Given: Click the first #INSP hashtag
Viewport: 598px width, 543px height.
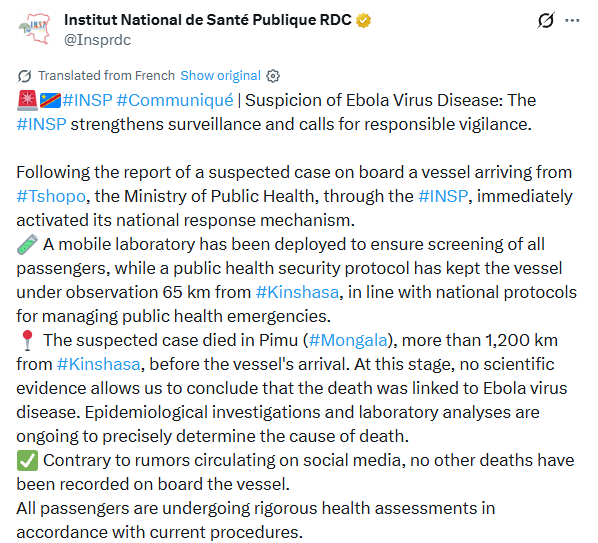Looking at the screenshot, I should 87,100.
